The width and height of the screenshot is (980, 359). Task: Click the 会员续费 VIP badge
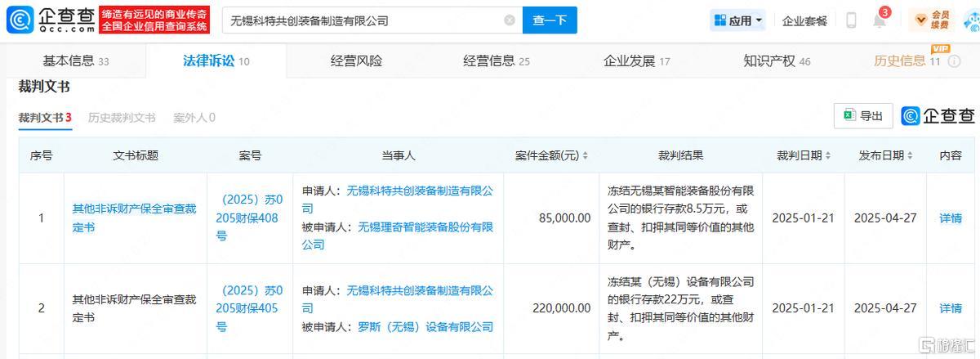932,20
